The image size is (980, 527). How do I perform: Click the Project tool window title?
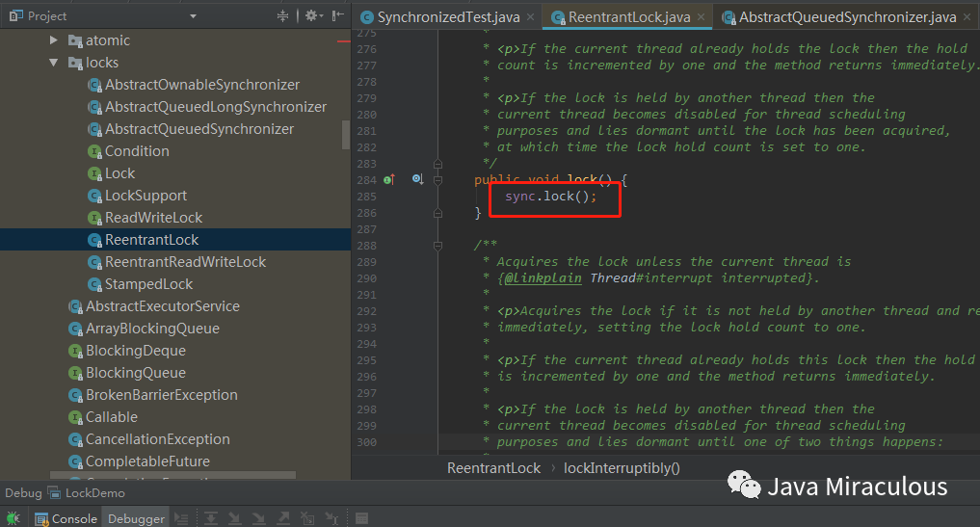point(47,16)
